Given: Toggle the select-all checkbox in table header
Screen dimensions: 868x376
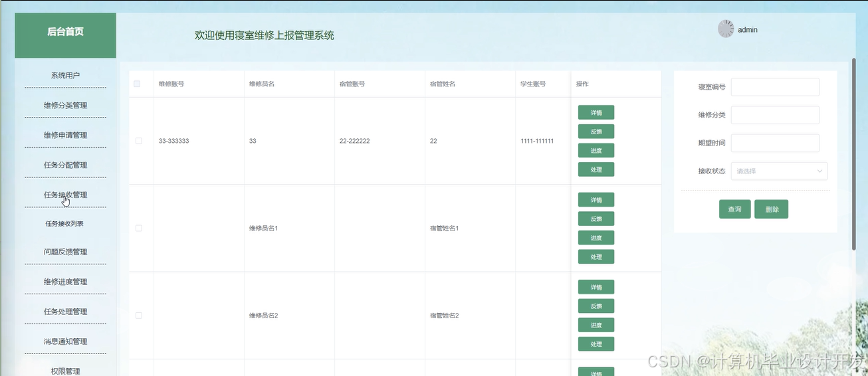Looking at the screenshot, I should point(138,84).
